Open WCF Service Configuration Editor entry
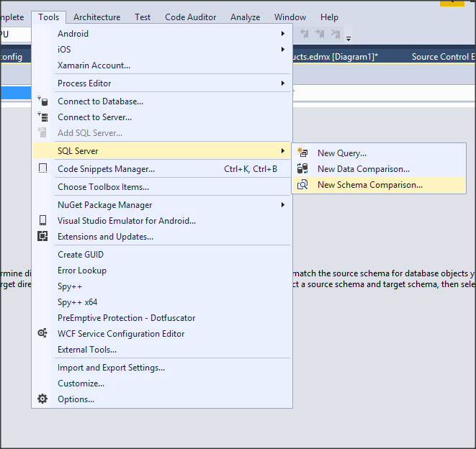Image resolution: width=476 pixels, height=449 pixels. [x=162, y=333]
